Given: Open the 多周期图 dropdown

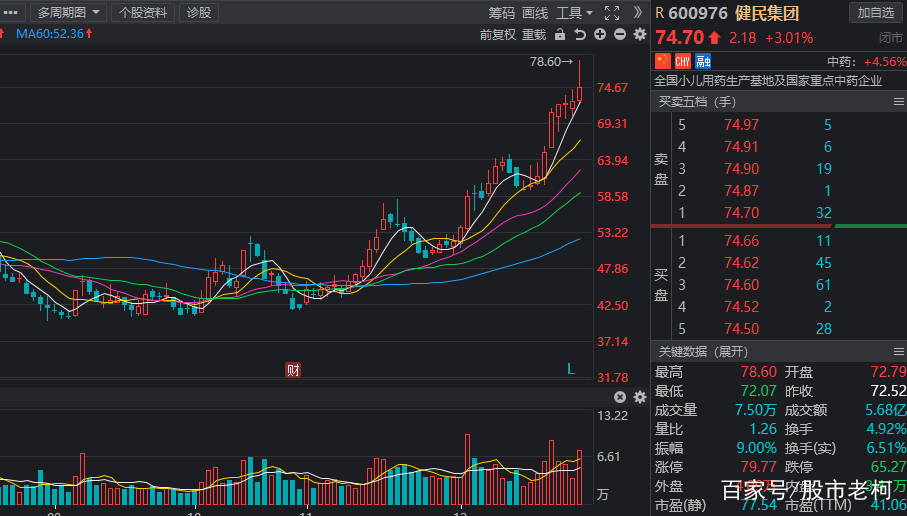Looking at the screenshot, I should (x=69, y=12).
